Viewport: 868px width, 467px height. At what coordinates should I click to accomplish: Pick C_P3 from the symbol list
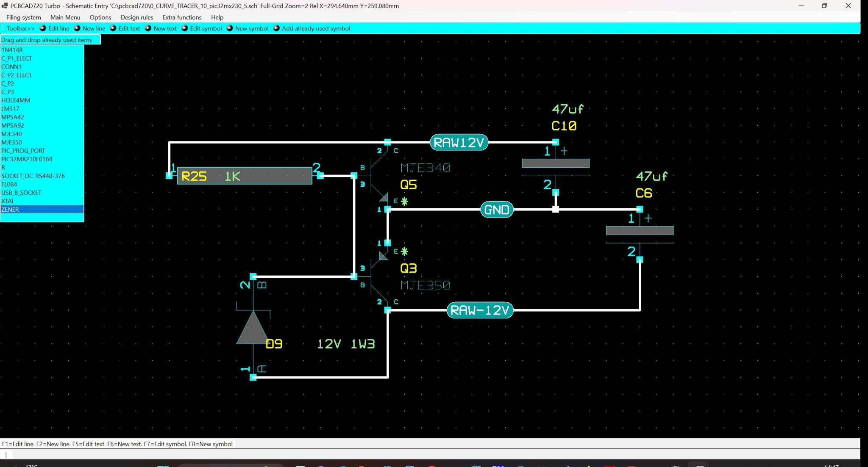[42, 92]
